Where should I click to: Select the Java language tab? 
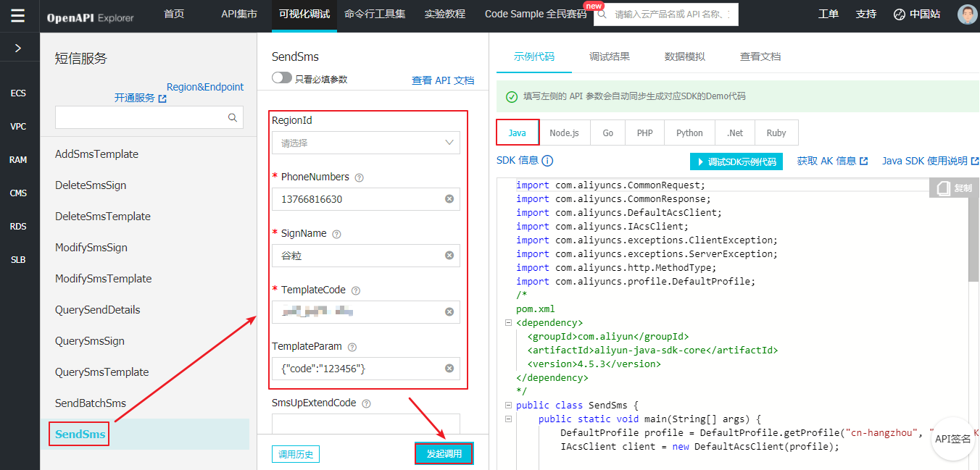click(518, 133)
